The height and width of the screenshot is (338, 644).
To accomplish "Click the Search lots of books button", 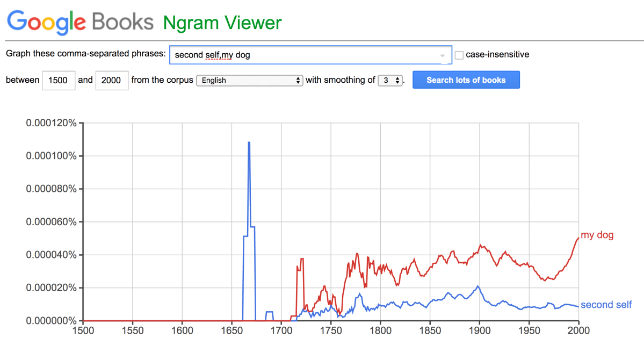I will point(466,80).
